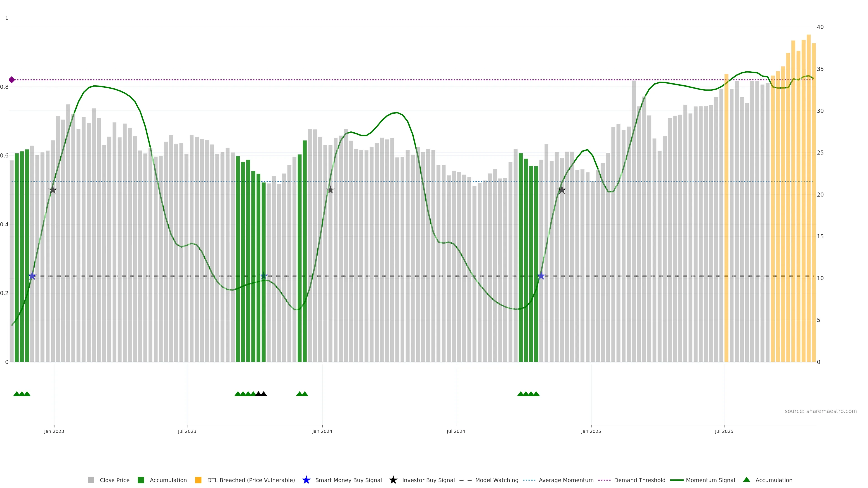This screenshot has width=868, height=488.
Task: Click the blue star Smart Money legend icon
Action: coord(306,480)
